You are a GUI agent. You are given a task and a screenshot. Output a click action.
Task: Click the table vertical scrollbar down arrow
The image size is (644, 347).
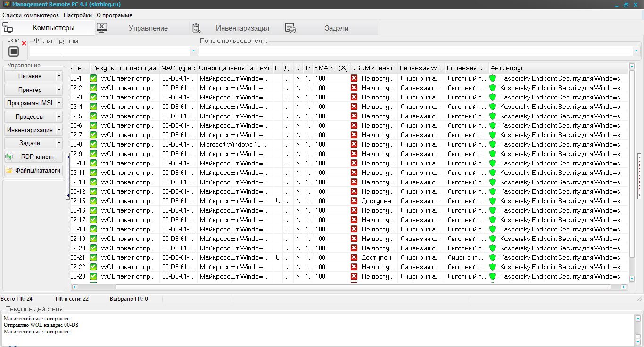[632, 280]
